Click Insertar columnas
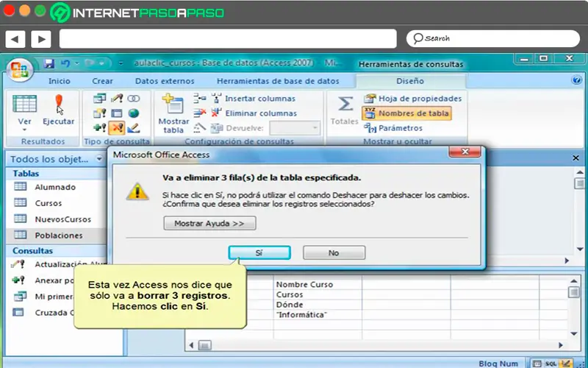The width and height of the screenshot is (588, 368). [254, 99]
